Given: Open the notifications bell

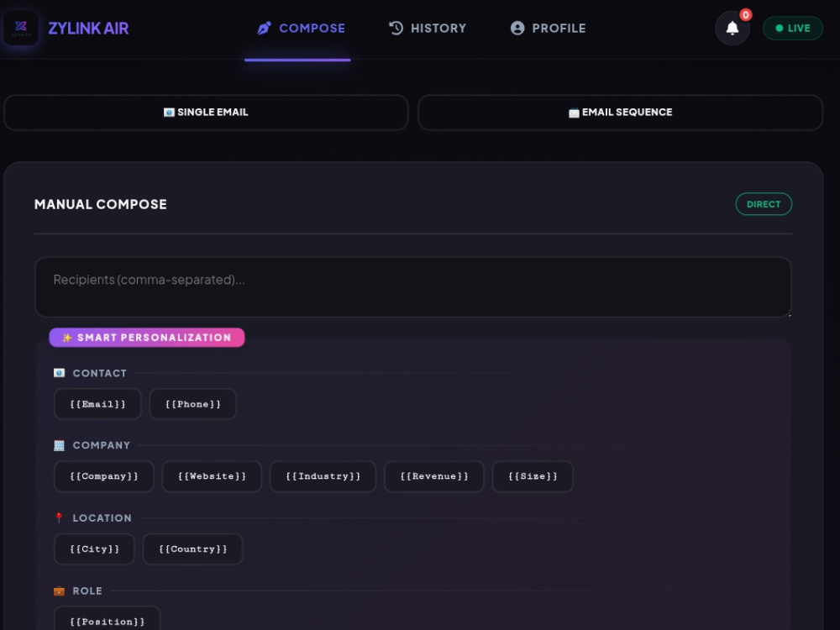Looking at the screenshot, I should pos(732,28).
